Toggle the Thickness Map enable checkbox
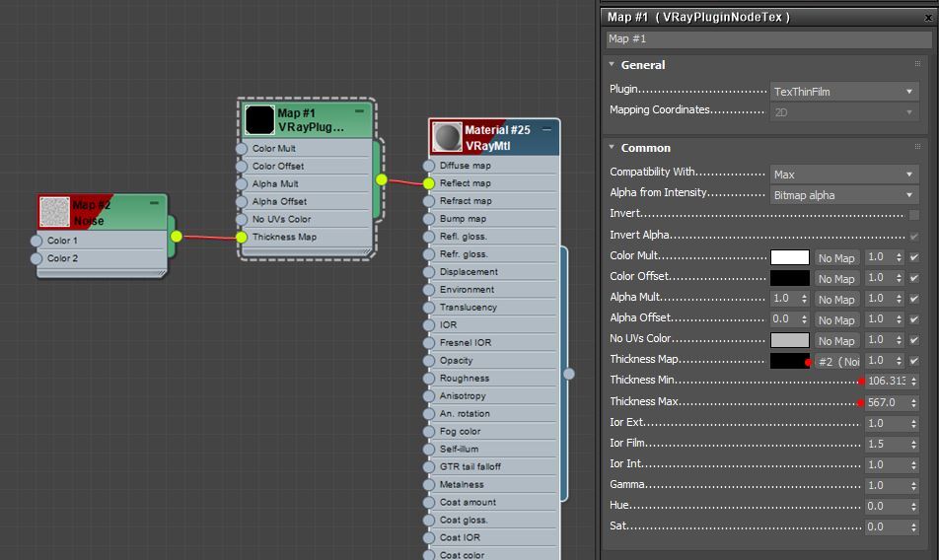 (913, 361)
